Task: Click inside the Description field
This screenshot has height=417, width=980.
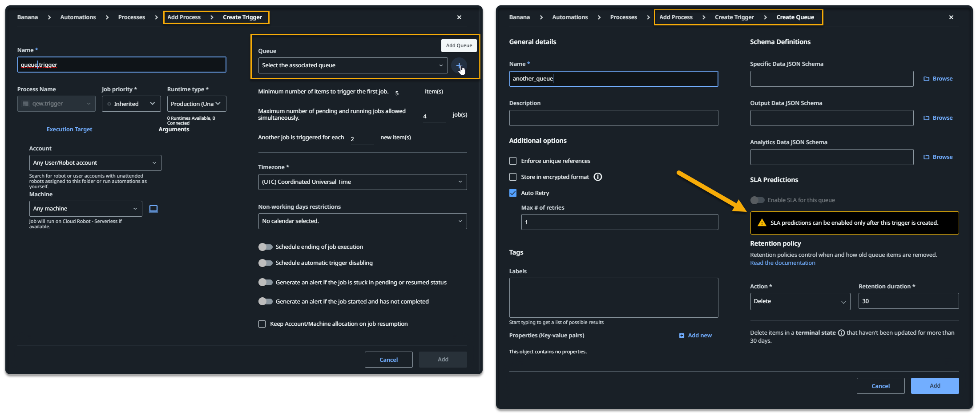Action: tap(613, 117)
